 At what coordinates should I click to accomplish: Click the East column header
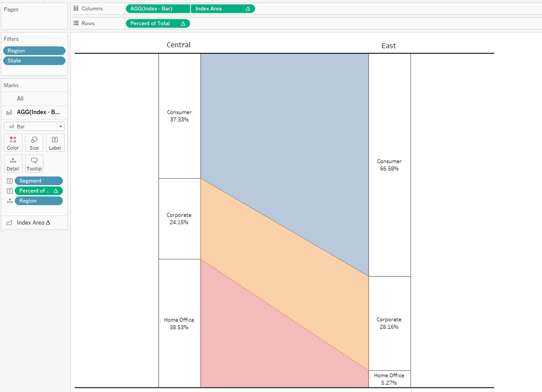(388, 46)
